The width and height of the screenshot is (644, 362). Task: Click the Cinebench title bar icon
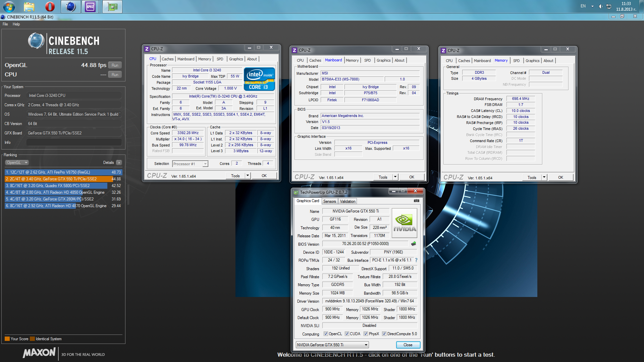[x=3, y=17]
